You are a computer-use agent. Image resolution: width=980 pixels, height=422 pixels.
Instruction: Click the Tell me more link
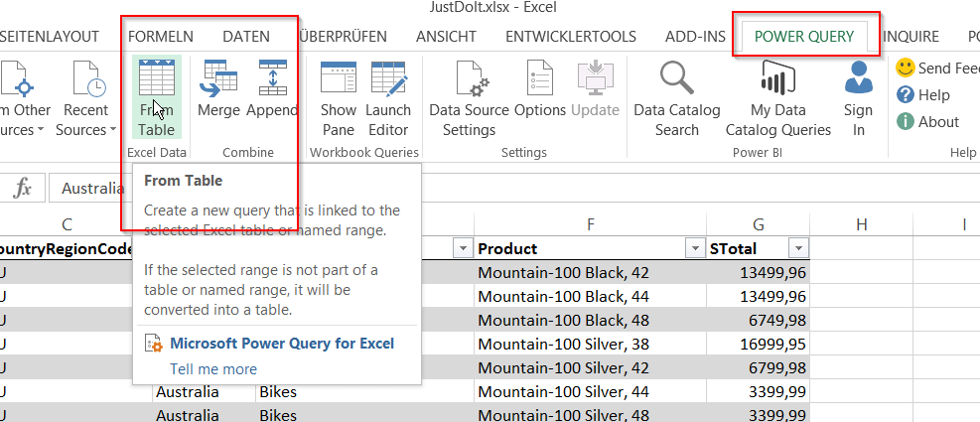(213, 369)
